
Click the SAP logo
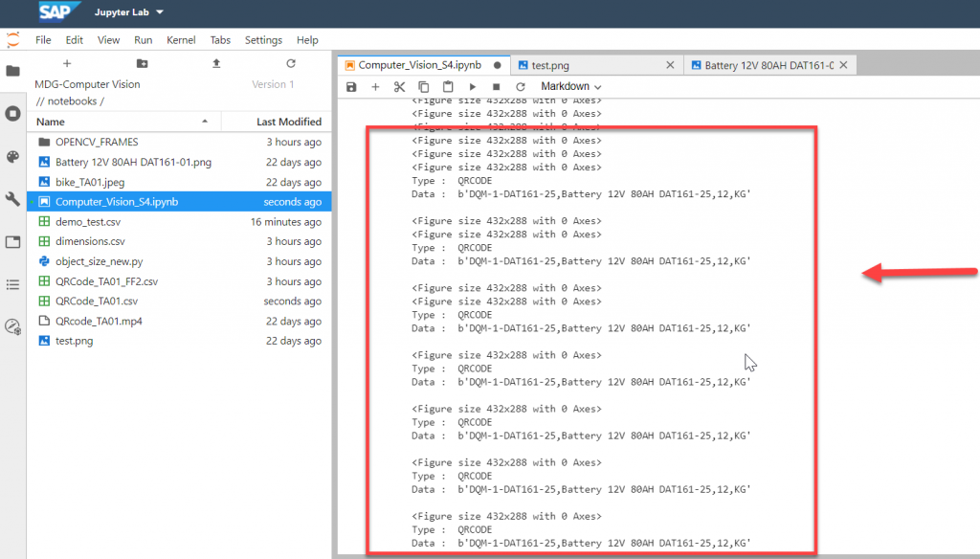(59, 11)
